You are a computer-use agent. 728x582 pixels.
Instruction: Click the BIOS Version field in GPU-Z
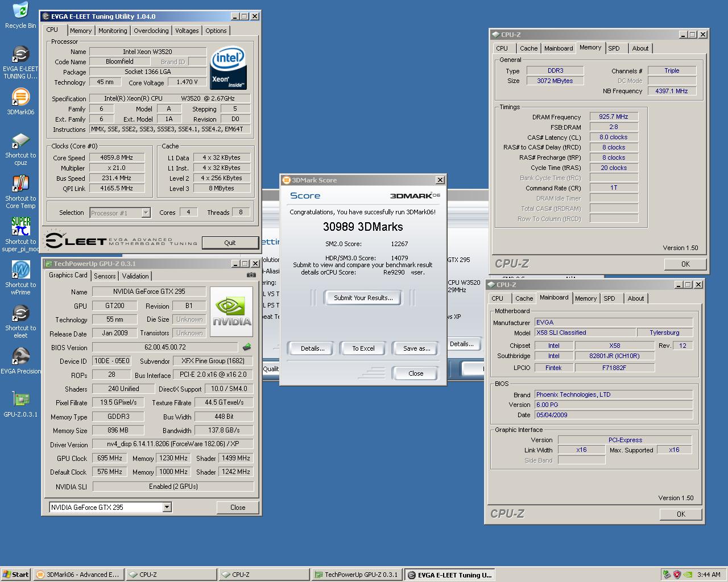(x=165, y=347)
